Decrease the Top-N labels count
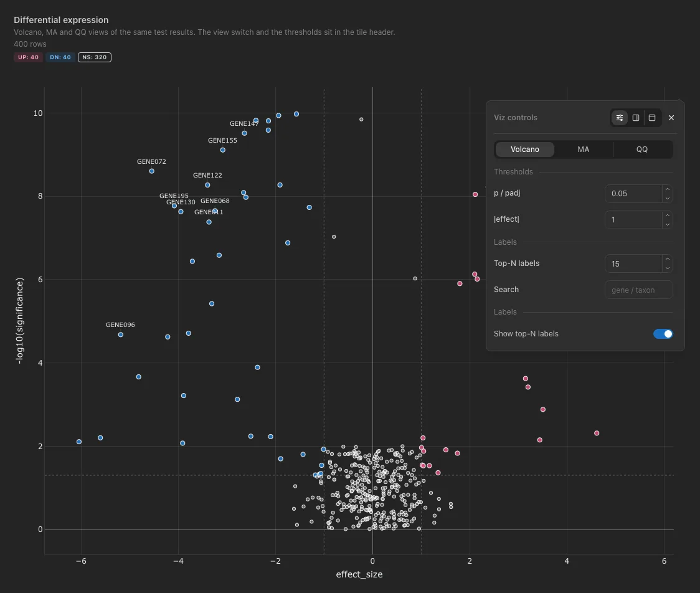700x593 pixels. 668,268
